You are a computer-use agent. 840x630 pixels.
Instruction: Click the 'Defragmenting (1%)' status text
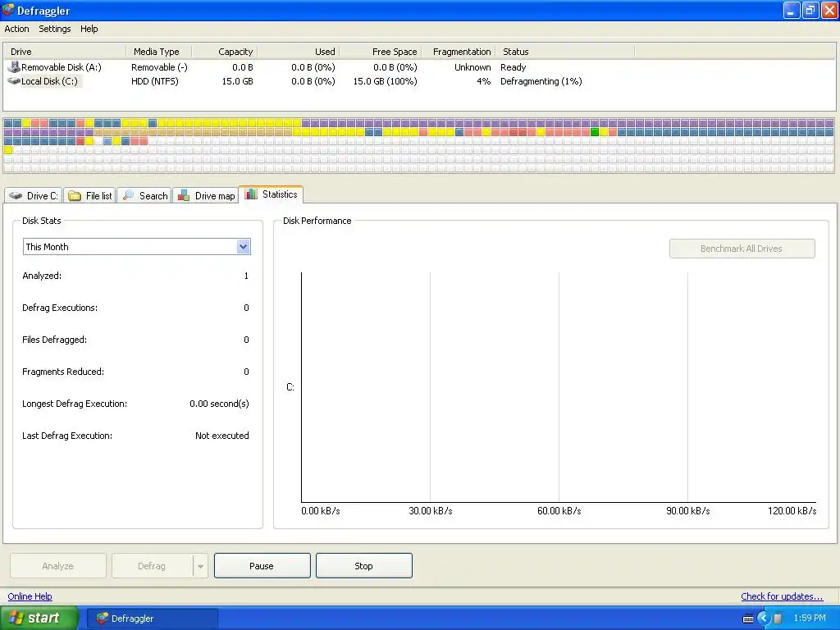[541, 81]
